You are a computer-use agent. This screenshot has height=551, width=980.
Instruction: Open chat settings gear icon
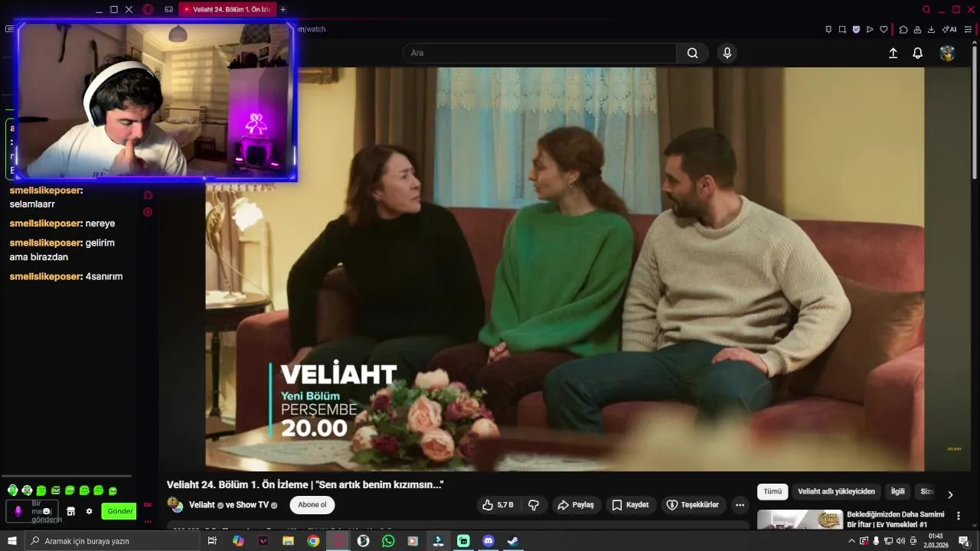[x=89, y=511]
